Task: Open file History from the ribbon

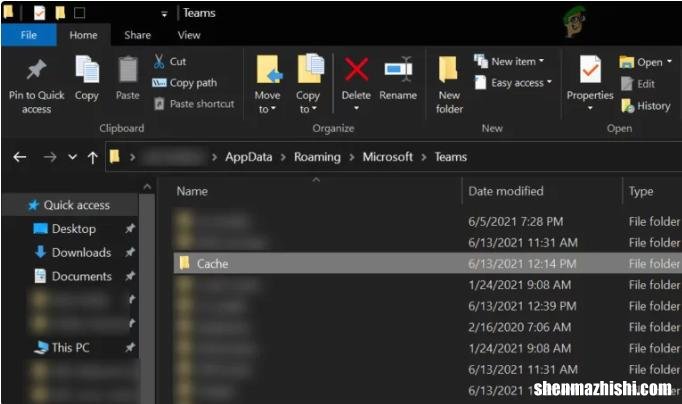Action: (x=645, y=106)
